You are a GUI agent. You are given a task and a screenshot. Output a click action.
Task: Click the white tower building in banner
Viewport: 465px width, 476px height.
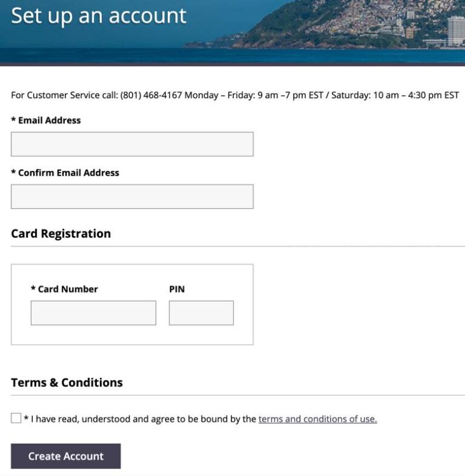455,30
